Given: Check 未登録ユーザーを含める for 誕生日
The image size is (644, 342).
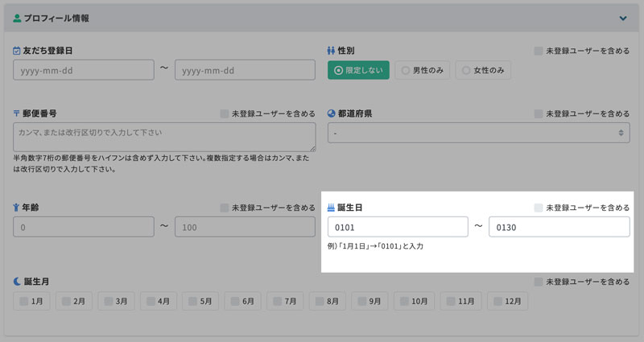Looking at the screenshot, I should [539, 208].
